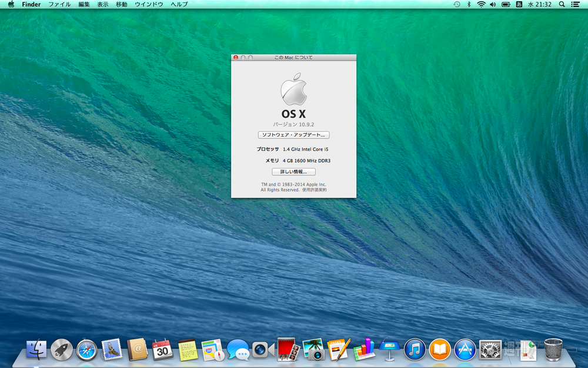Open the Japanese input source menu
Image resolution: width=588 pixels, height=368 pixels.
point(519,4)
